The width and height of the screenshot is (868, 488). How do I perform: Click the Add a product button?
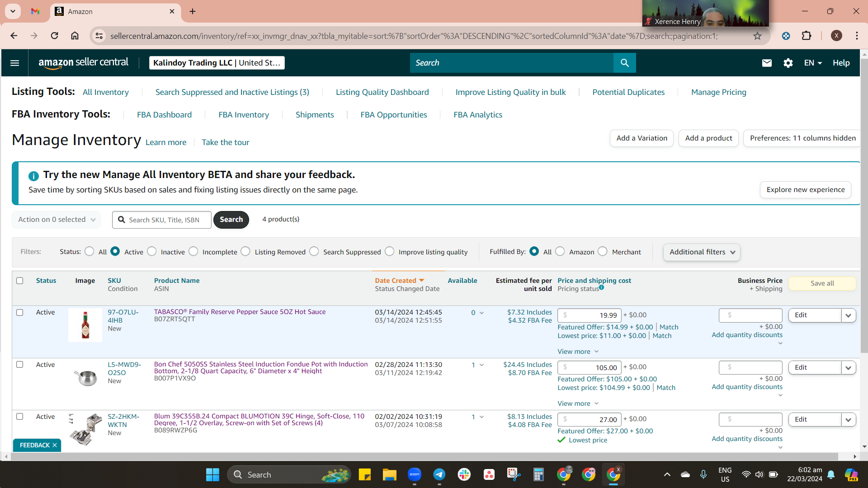[x=708, y=138]
